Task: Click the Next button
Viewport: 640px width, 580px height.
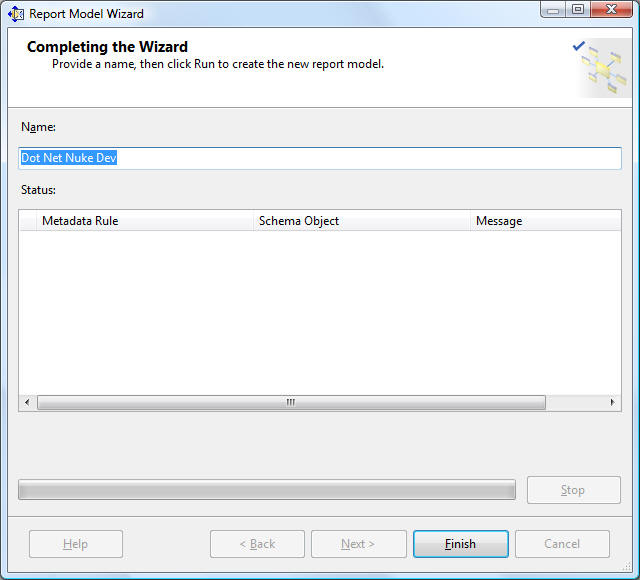Action: tap(359, 544)
